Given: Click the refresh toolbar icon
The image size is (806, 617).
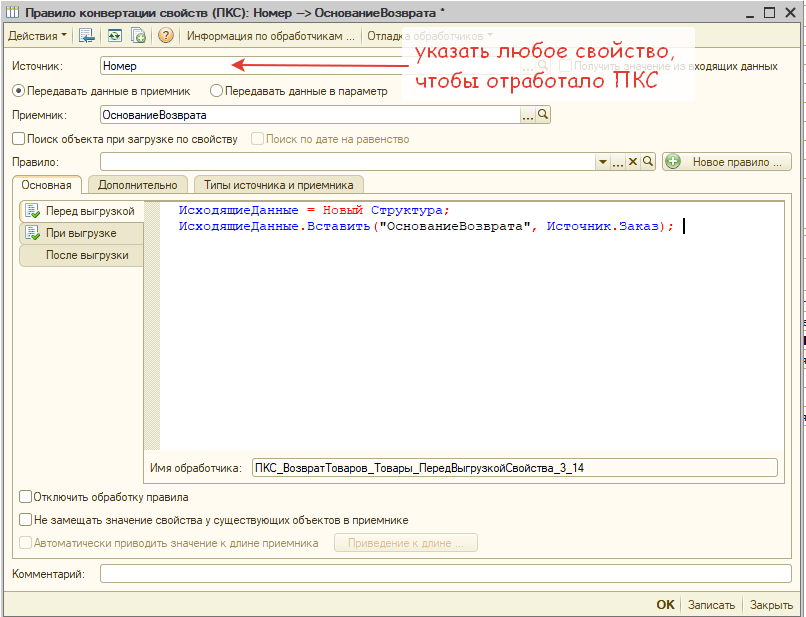Looking at the screenshot, I should [x=115, y=36].
